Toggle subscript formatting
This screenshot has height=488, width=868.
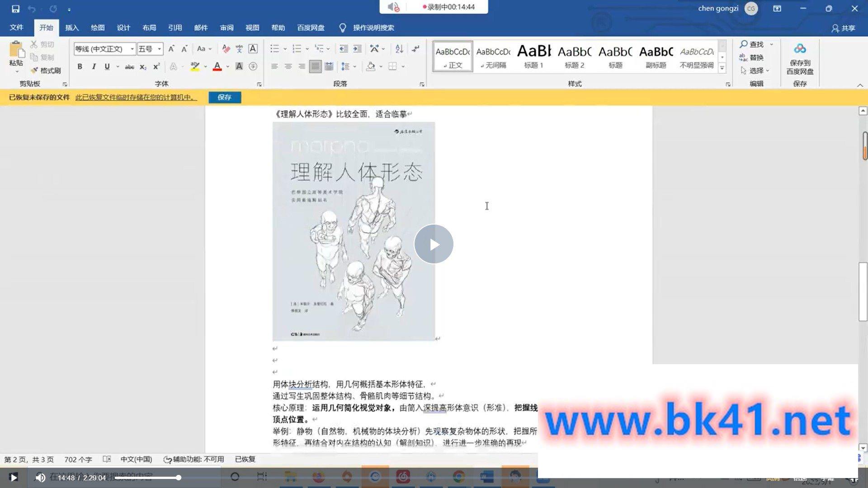coord(143,66)
